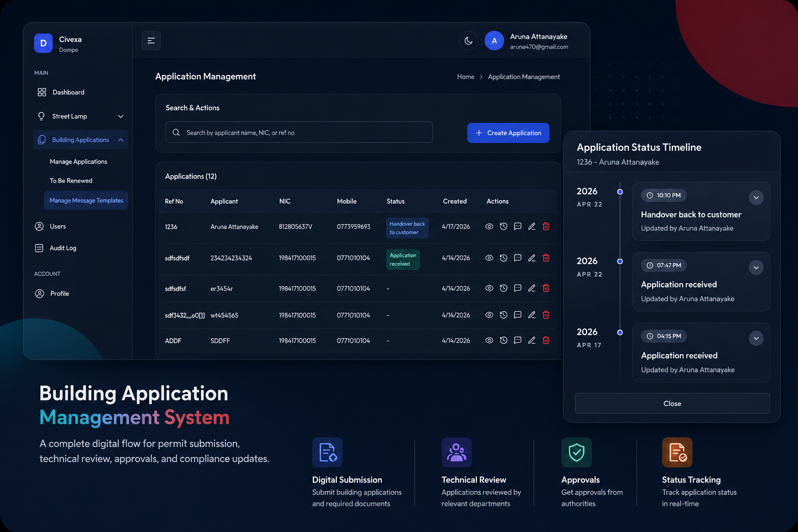Expand the Street Lamp menu chevron
Screen dimensions: 798x532
(x=121, y=116)
